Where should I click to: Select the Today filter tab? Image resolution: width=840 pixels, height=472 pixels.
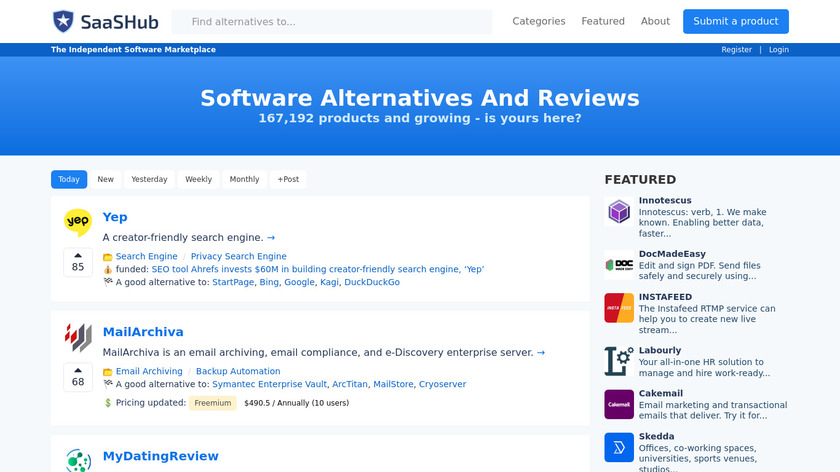coord(69,179)
